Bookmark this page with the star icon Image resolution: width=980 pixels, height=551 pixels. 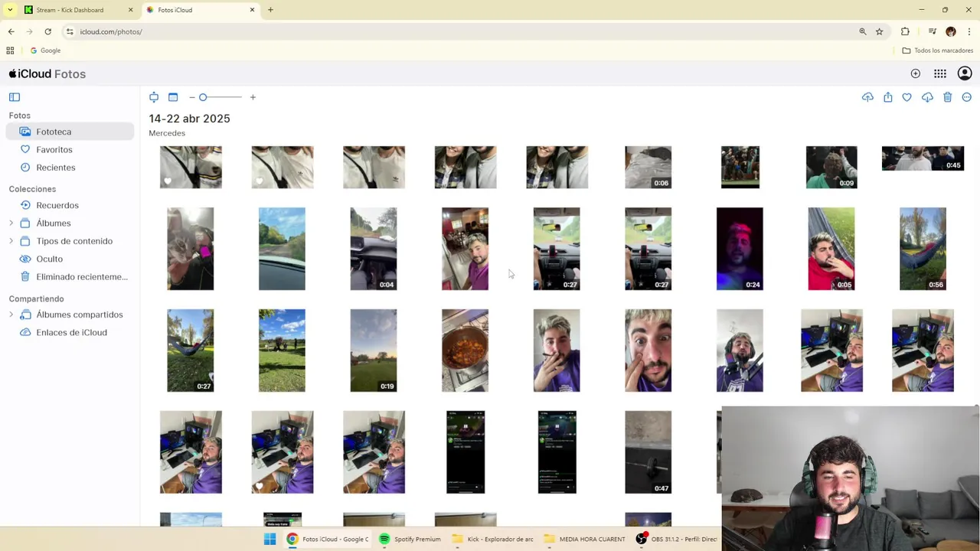point(880,31)
